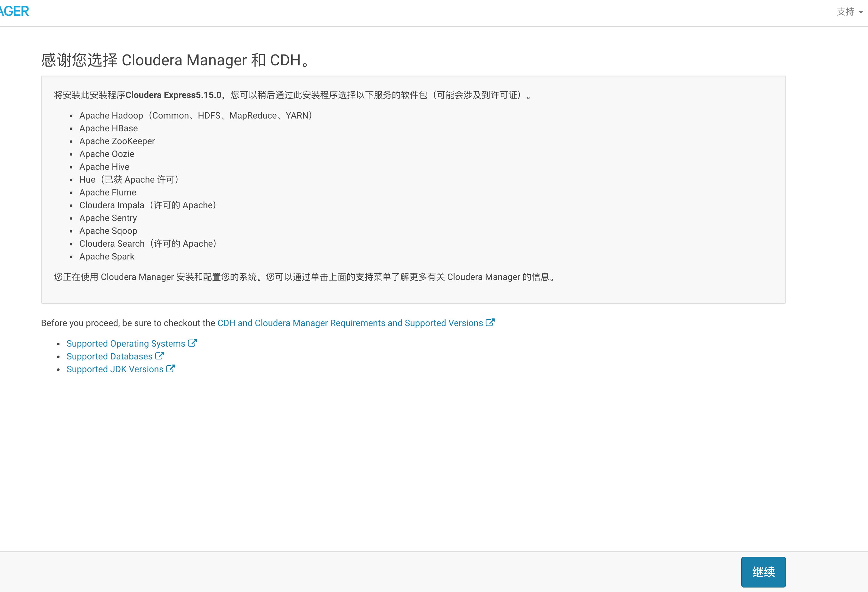Click the page heading 感谢您选择 Cloudera Manager
This screenshot has width=868, height=592.
click(x=175, y=60)
